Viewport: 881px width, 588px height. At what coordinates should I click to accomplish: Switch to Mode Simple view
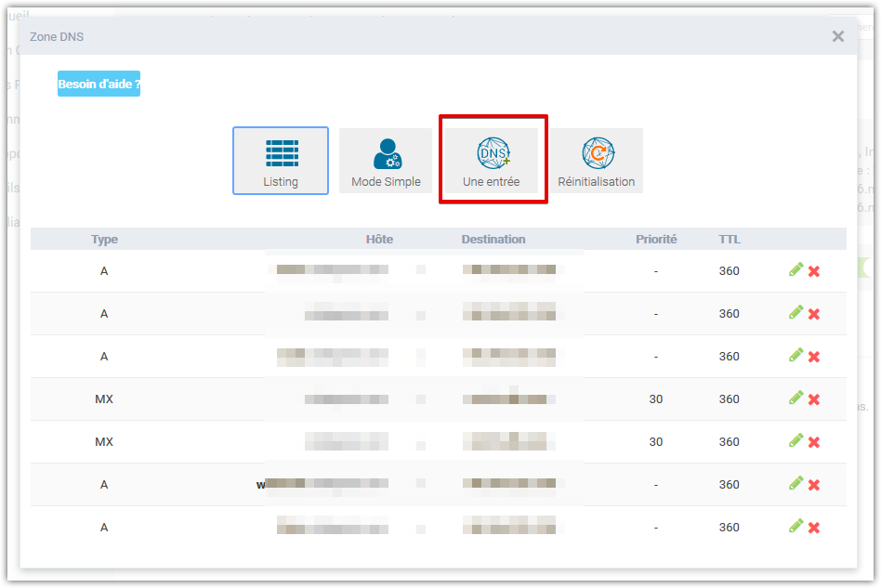click(385, 160)
